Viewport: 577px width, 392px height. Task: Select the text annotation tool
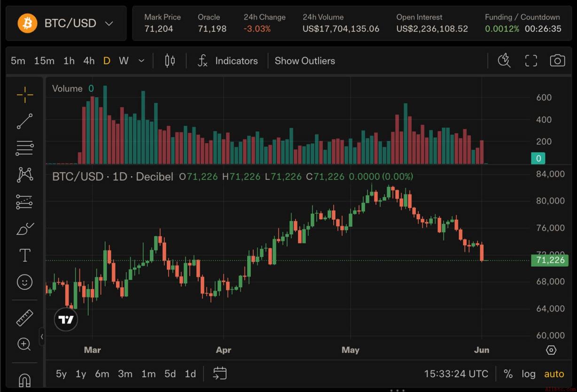(x=25, y=255)
